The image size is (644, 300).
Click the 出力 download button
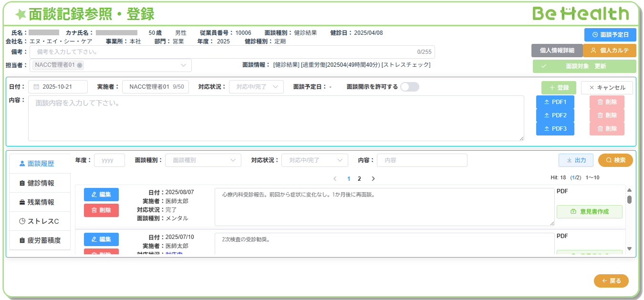pos(576,160)
